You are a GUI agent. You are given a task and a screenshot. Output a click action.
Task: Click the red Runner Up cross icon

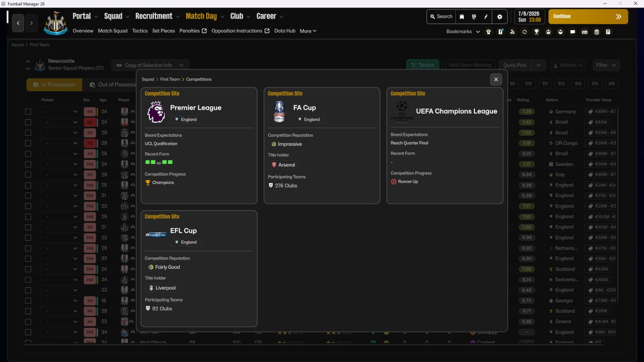click(x=393, y=182)
